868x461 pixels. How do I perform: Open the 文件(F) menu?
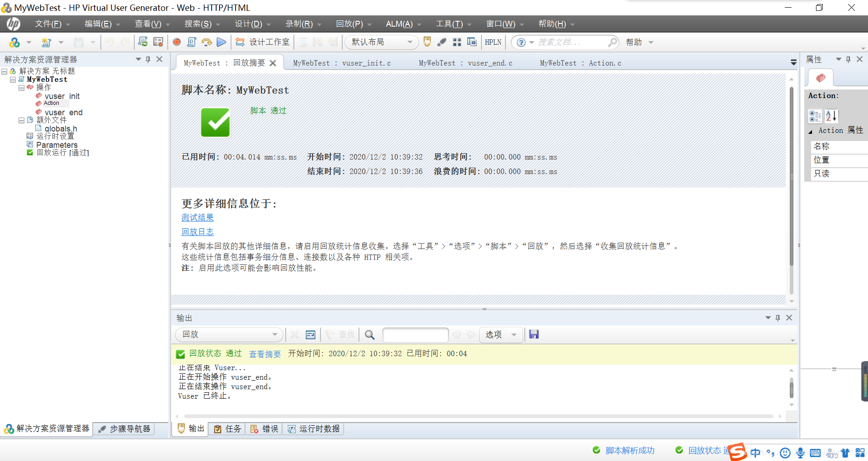[52, 24]
